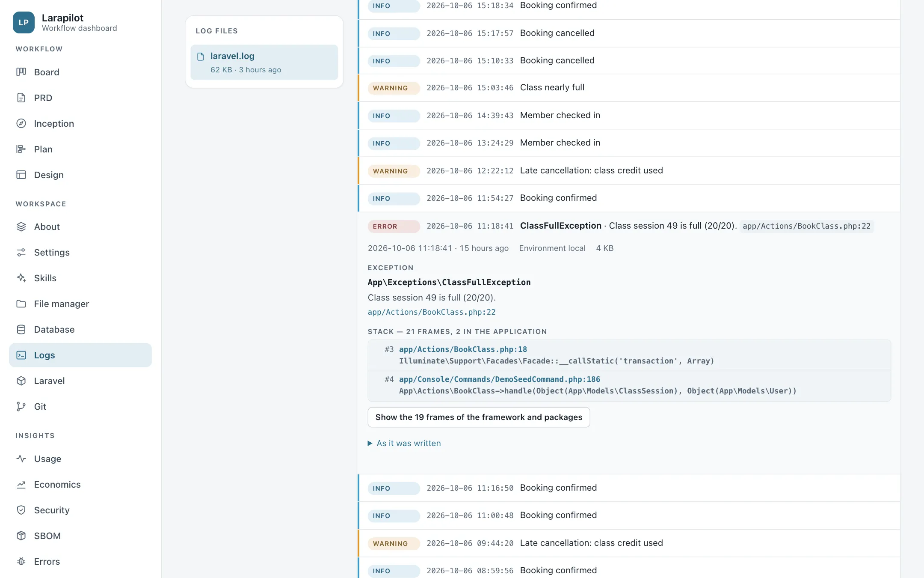
Task: Collapse the ClassFullException error row
Action: click(x=629, y=226)
